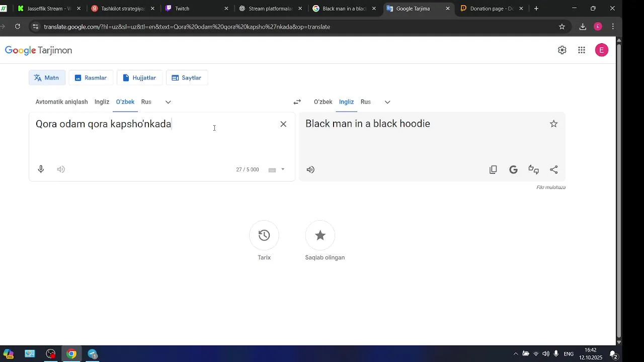Open the Google account avatar in Translate
The image size is (644, 362).
602,50
